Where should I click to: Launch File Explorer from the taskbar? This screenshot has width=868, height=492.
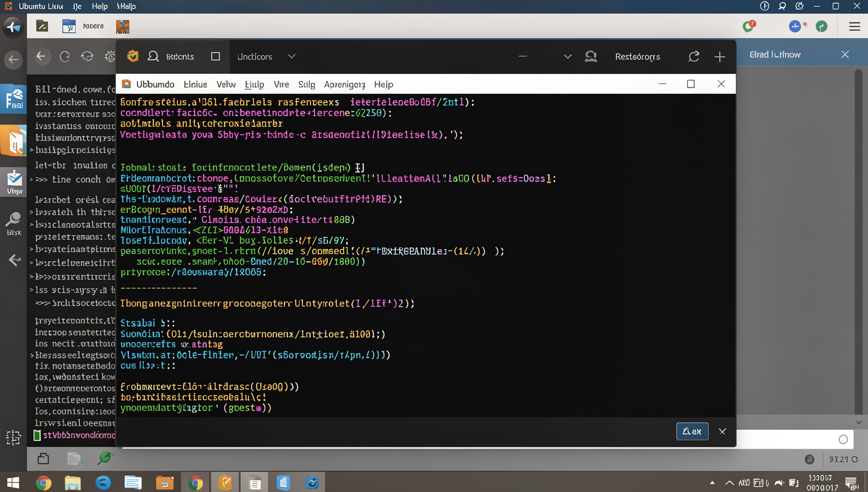[x=73, y=482]
